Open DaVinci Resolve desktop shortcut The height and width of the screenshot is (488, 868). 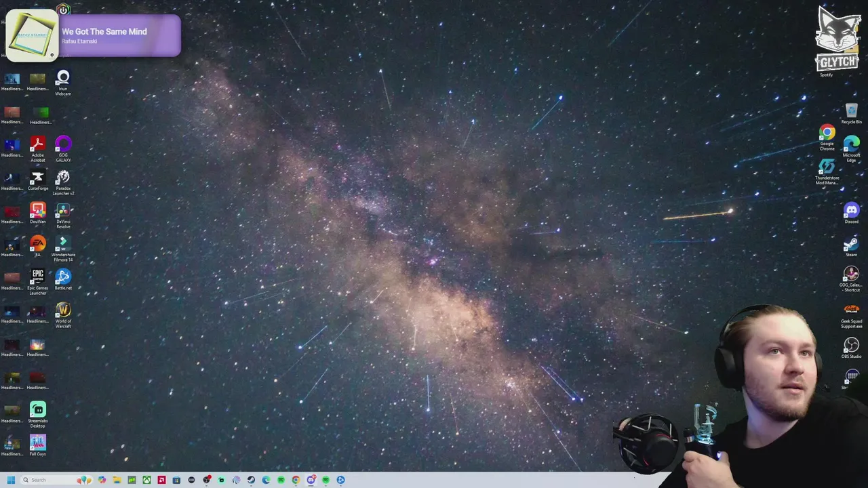click(x=63, y=216)
